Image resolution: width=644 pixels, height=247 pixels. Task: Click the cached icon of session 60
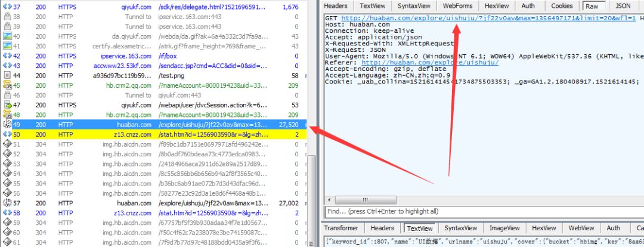(x=7, y=233)
